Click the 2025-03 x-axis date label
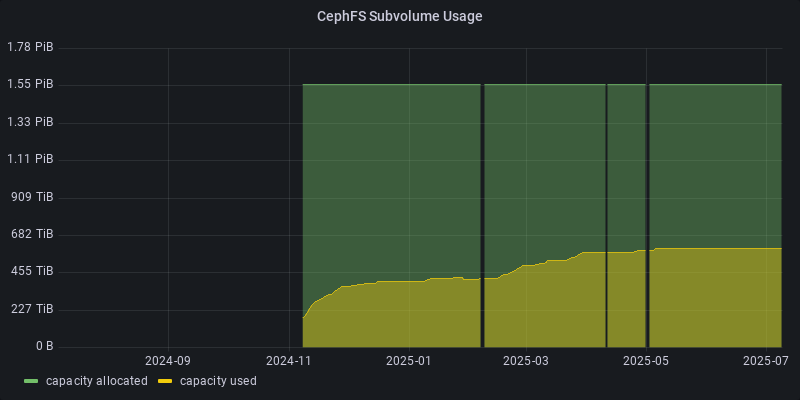 coord(526,361)
